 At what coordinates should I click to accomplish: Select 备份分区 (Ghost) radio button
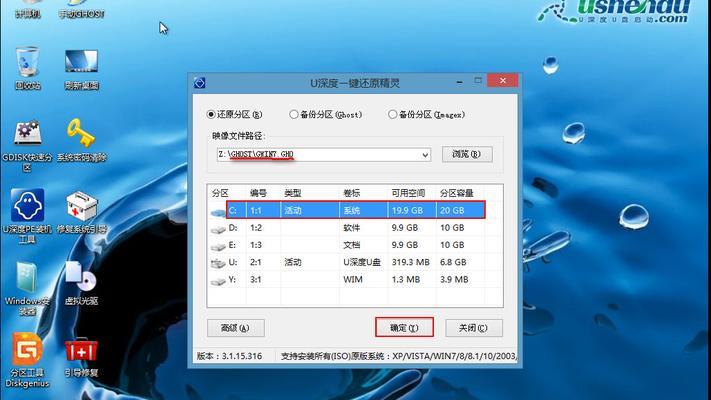pyautogui.click(x=293, y=114)
